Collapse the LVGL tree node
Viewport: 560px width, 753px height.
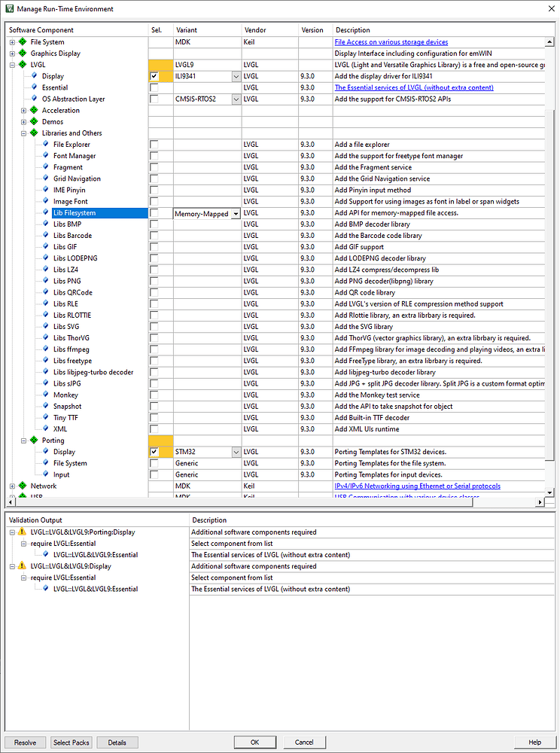[13, 65]
